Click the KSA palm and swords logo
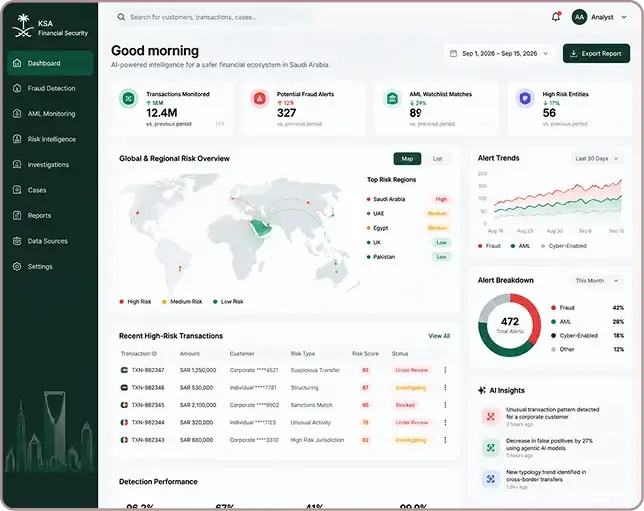Image resolution: width=644 pixels, height=511 pixels. [x=23, y=26]
